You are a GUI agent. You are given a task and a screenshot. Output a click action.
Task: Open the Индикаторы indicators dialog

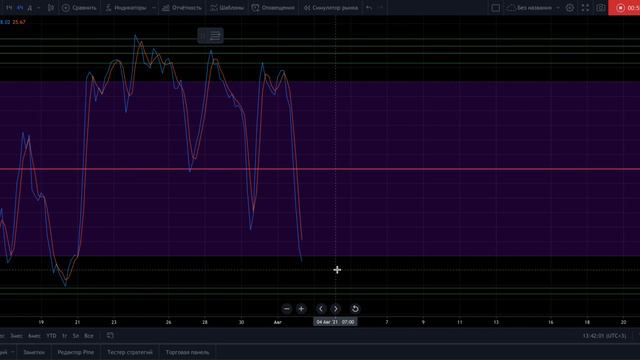click(x=126, y=8)
